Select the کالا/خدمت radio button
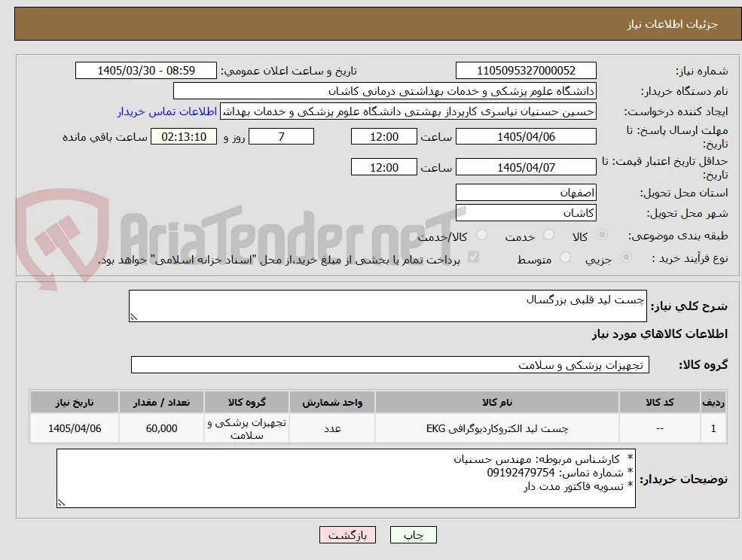 coord(481,235)
